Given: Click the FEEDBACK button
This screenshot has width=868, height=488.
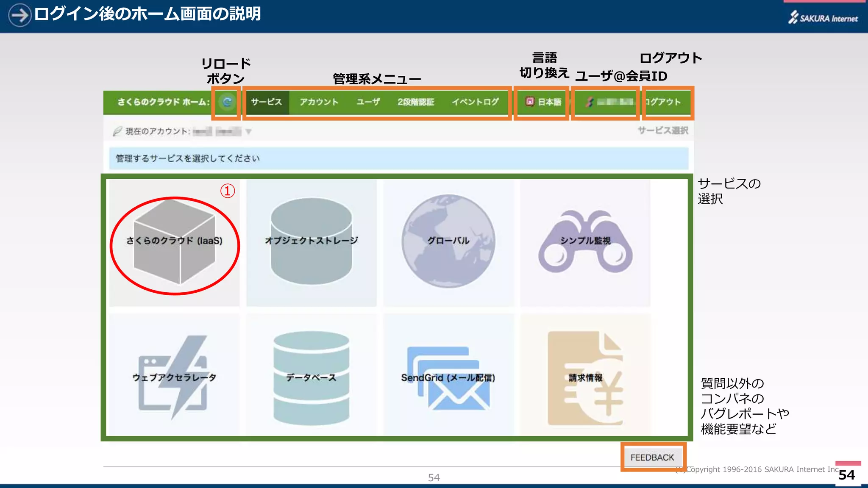Looking at the screenshot, I should coord(652,457).
